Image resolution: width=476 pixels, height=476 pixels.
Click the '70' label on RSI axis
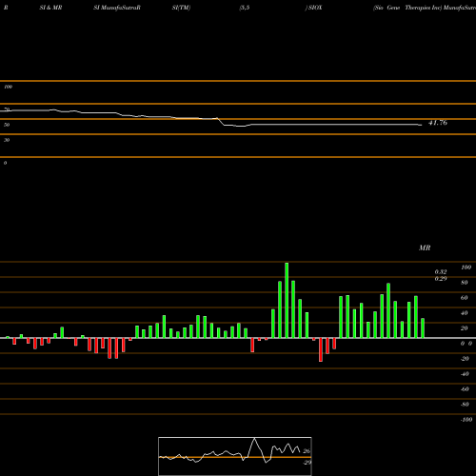click(7, 109)
